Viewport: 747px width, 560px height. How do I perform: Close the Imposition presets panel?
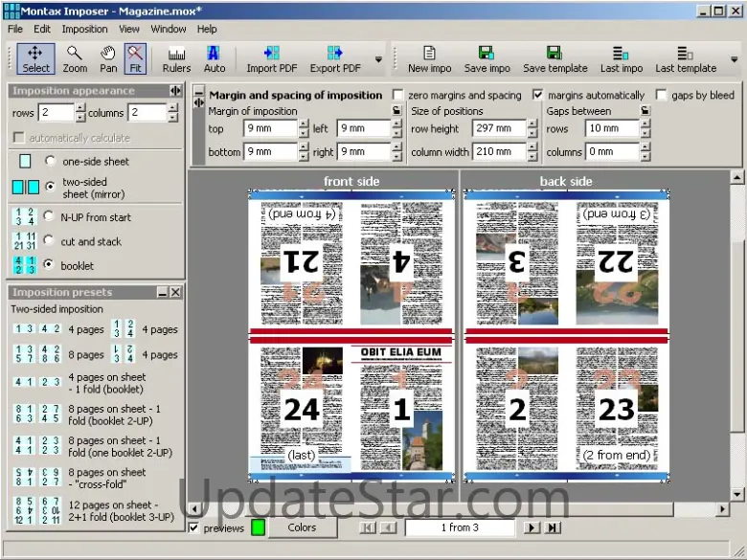(175, 292)
